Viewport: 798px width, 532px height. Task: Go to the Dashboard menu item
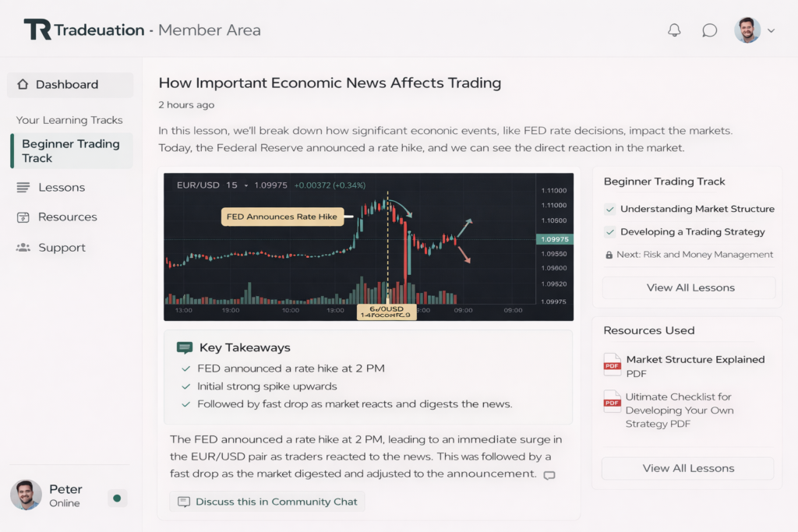pyautogui.click(x=67, y=84)
